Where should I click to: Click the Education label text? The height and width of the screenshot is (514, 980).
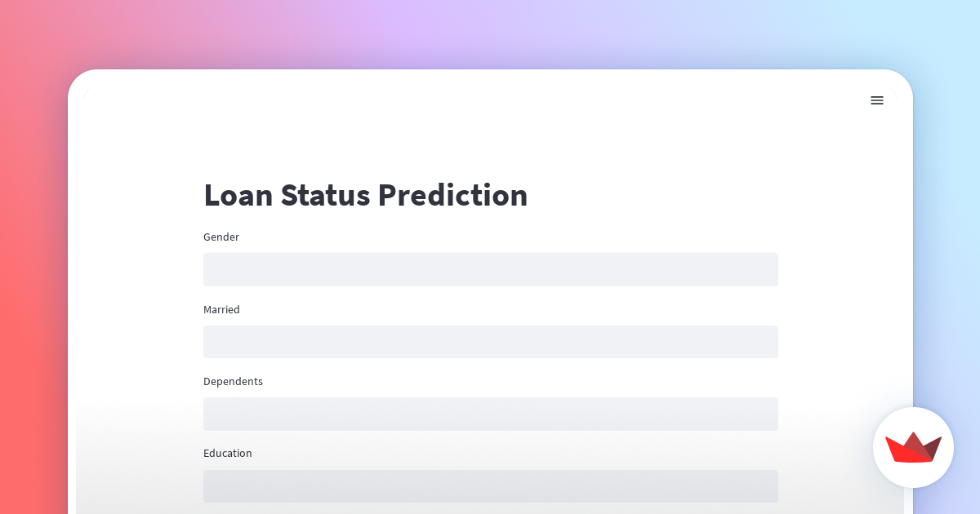point(228,454)
